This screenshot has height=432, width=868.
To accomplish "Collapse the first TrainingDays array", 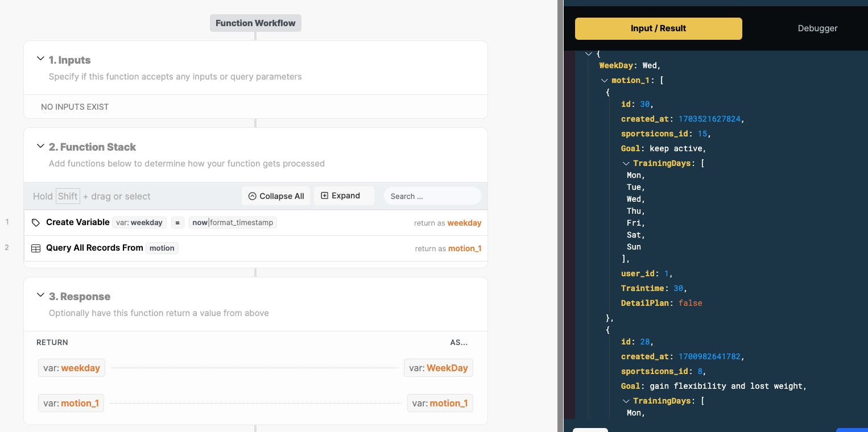I will click(626, 164).
